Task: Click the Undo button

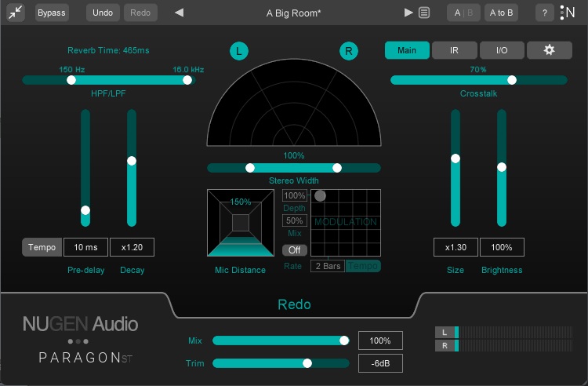Action: pos(103,13)
